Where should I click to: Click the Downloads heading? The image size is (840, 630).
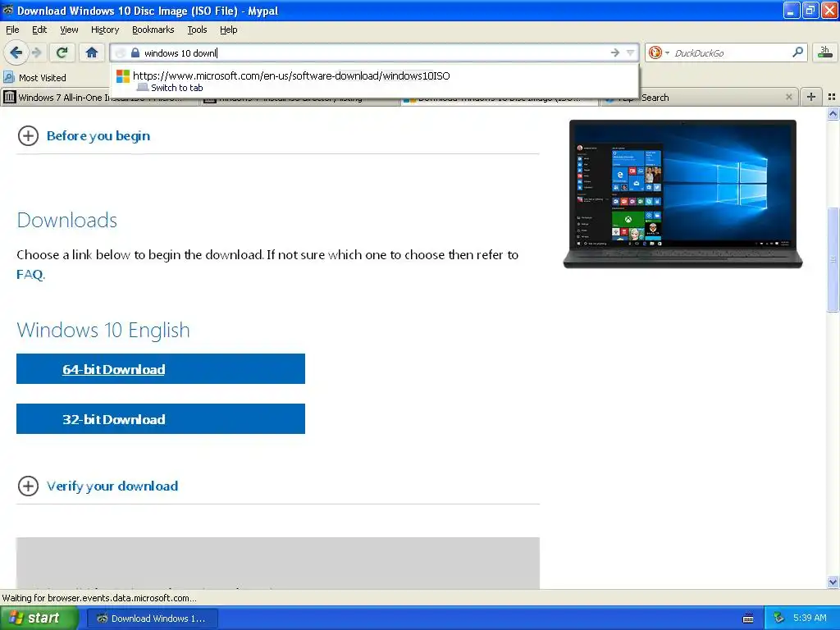point(67,220)
